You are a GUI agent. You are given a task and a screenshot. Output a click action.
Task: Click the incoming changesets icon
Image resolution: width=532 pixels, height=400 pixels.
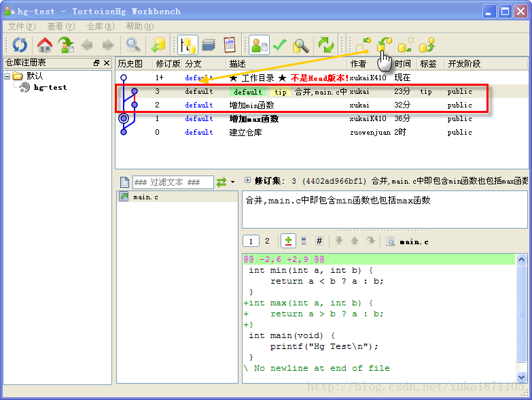pos(363,45)
